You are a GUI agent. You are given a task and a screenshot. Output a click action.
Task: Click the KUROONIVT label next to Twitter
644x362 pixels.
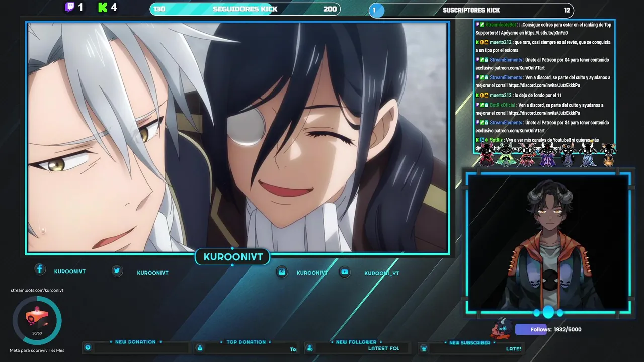(152, 273)
